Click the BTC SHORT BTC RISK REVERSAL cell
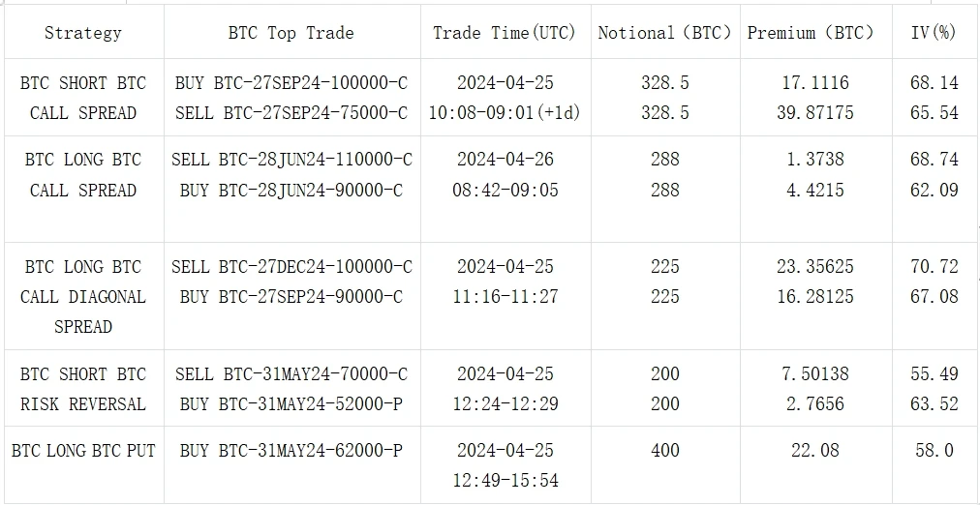 (83, 389)
